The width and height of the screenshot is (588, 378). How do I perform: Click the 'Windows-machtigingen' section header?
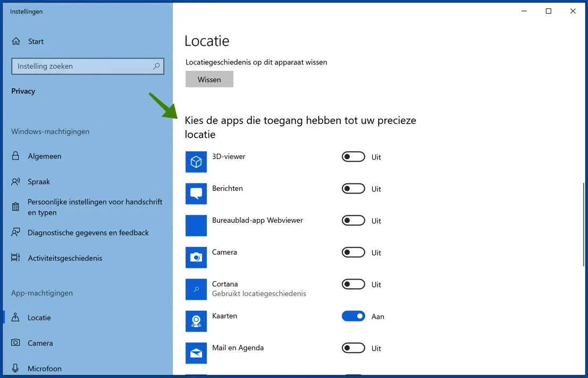51,132
